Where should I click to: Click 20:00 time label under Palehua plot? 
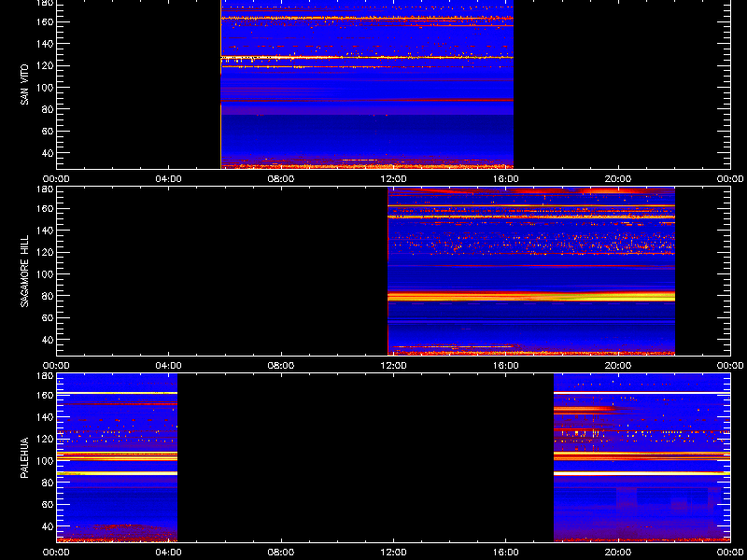[618, 553]
